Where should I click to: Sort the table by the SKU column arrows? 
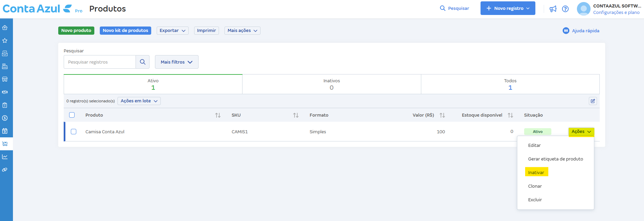pyautogui.click(x=296, y=115)
